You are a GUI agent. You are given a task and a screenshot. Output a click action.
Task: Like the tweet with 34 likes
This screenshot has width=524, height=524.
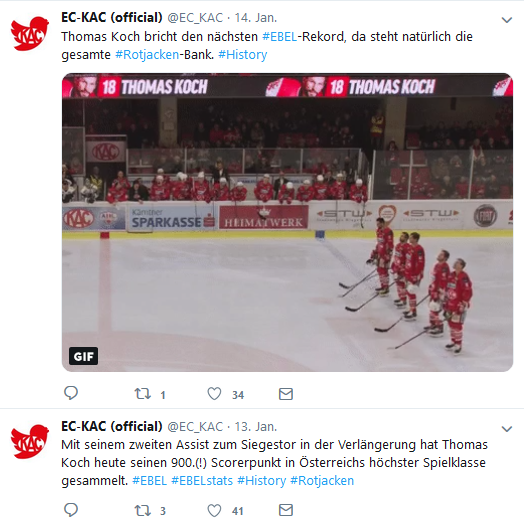[214, 394]
